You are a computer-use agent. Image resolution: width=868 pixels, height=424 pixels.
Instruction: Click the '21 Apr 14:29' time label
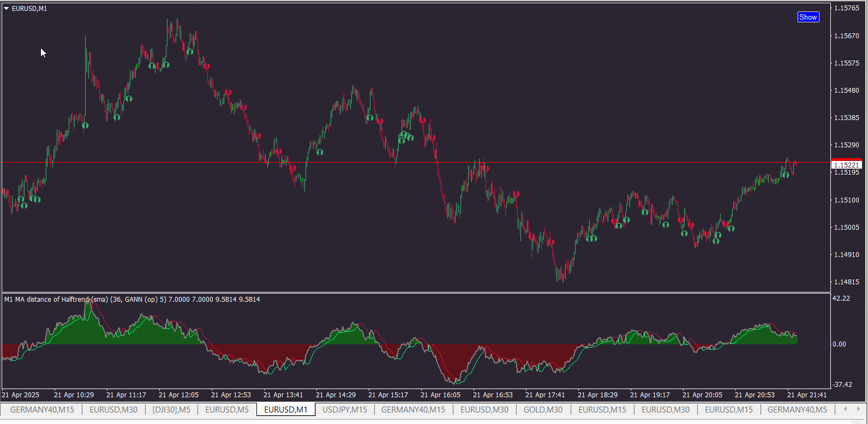(336, 395)
